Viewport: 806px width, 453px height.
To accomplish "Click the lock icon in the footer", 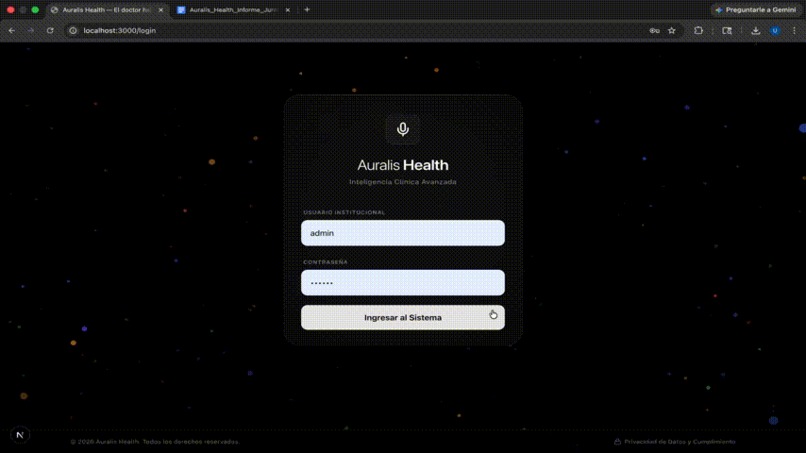I will (617, 442).
